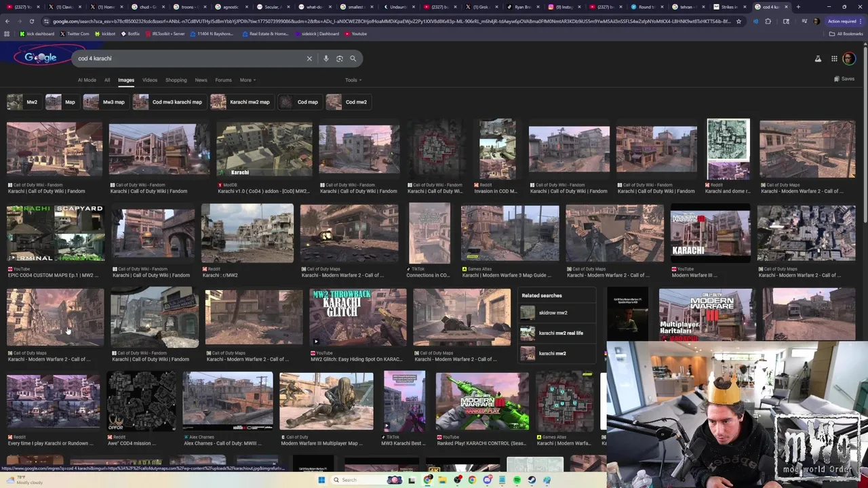Open the All Bookmarks folder
The height and width of the screenshot is (488, 868).
coord(846,33)
